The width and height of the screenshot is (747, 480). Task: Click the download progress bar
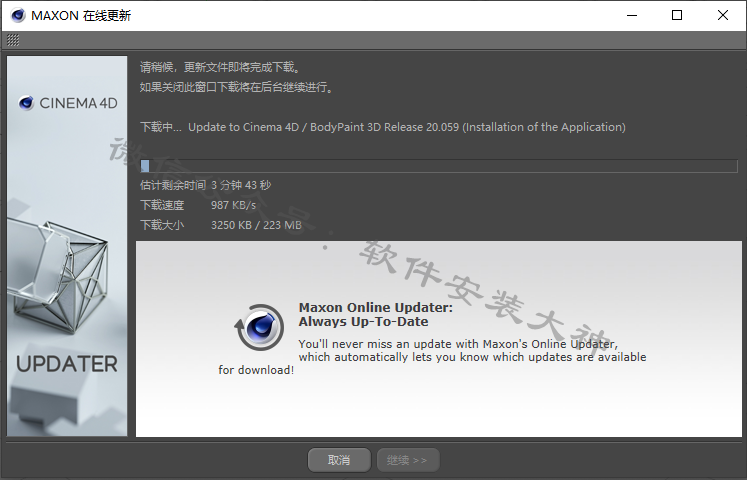(439, 166)
